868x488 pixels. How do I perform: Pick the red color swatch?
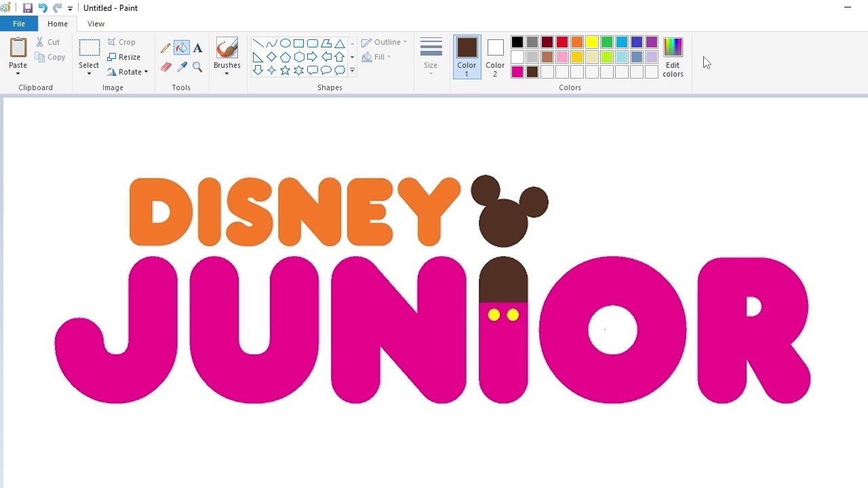tap(562, 42)
